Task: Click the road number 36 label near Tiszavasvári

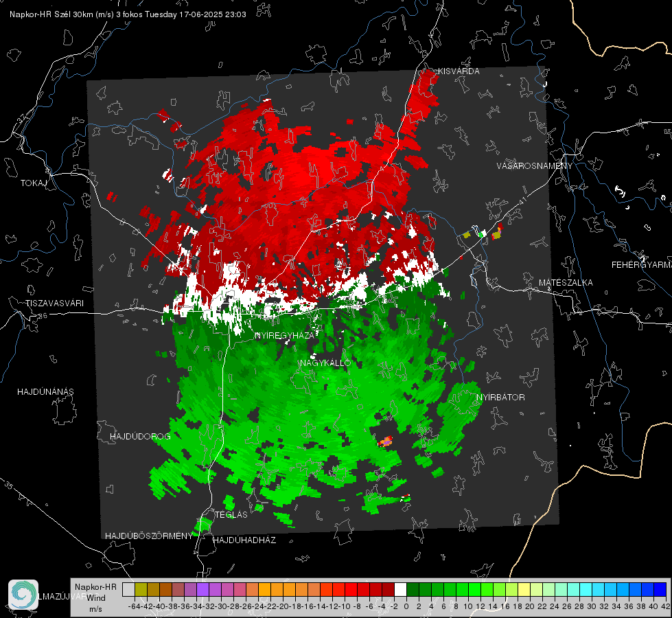Action: [x=43, y=316]
